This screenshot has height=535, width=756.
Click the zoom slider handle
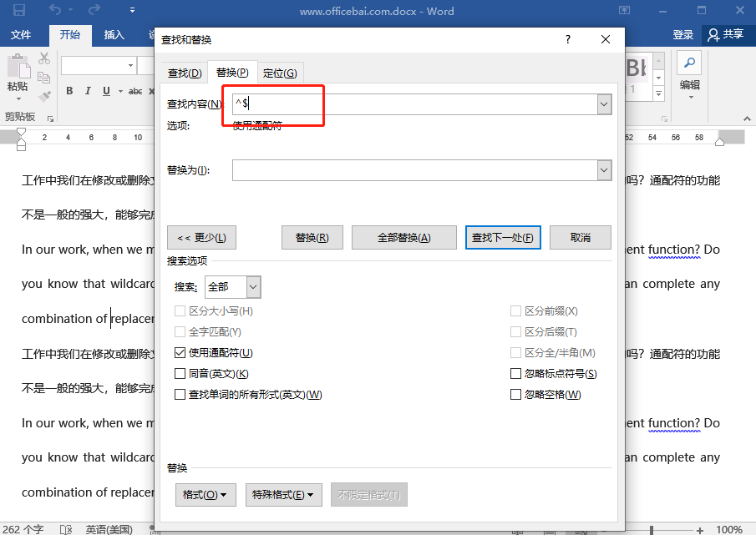coord(652,530)
